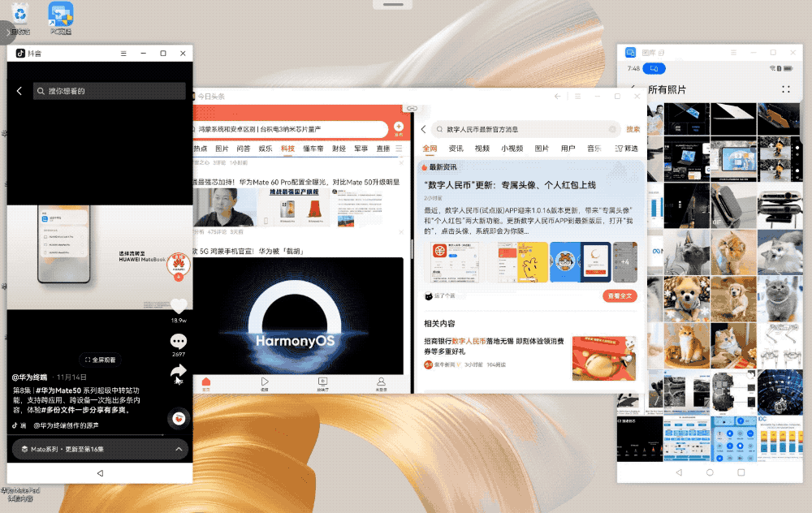This screenshot has width=812, height=513.
Task: Clear the search text with the X icon
Action: click(612, 129)
